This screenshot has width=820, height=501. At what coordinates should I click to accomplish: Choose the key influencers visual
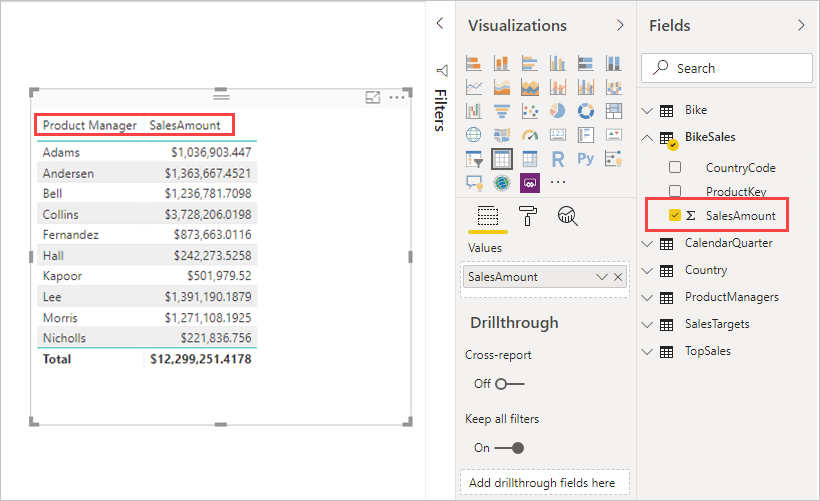613,159
